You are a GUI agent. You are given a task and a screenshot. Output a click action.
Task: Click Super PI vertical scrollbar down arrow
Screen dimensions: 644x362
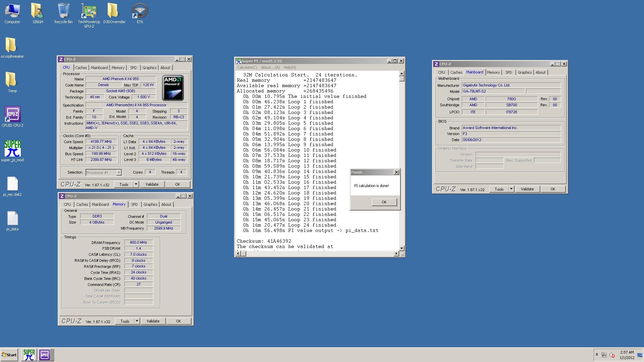401,248
